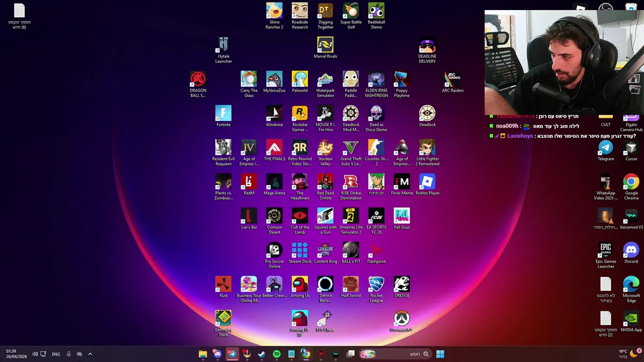
Task: Open the Flashpoint shortcut
Action: pyautogui.click(x=376, y=253)
